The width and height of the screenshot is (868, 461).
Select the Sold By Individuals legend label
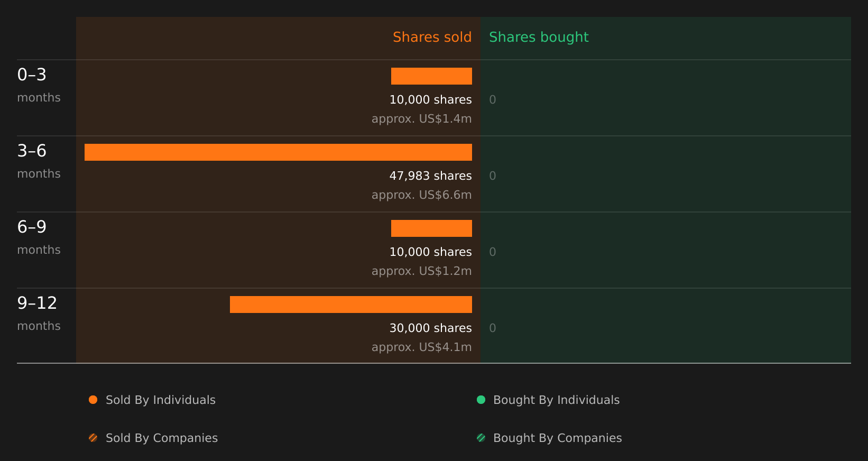161,400
